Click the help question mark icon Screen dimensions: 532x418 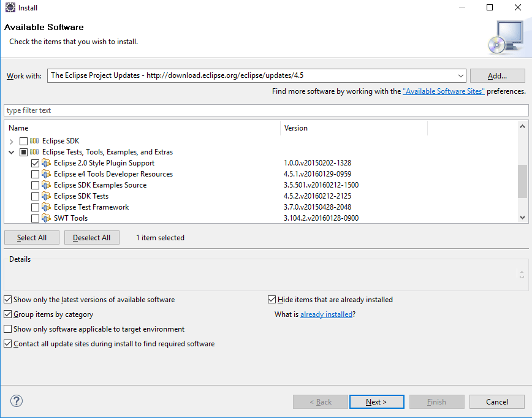(x=16, y=401)
